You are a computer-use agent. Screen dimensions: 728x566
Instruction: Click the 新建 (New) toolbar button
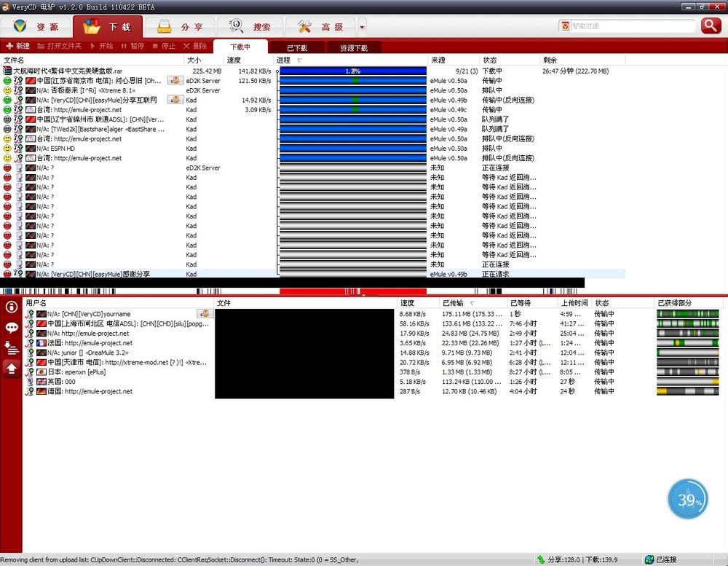(x=18, y=46)
